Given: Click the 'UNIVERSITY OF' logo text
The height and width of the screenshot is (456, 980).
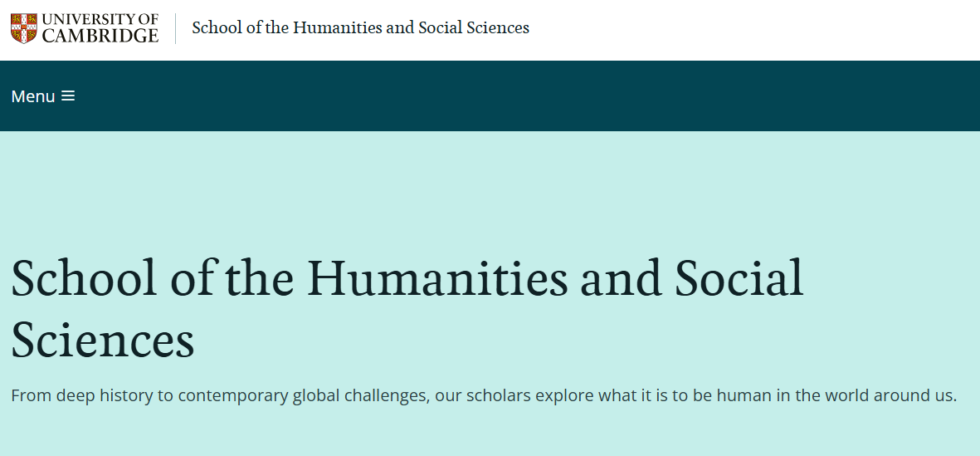Looking at the screenshot, I should pos(100,19).
